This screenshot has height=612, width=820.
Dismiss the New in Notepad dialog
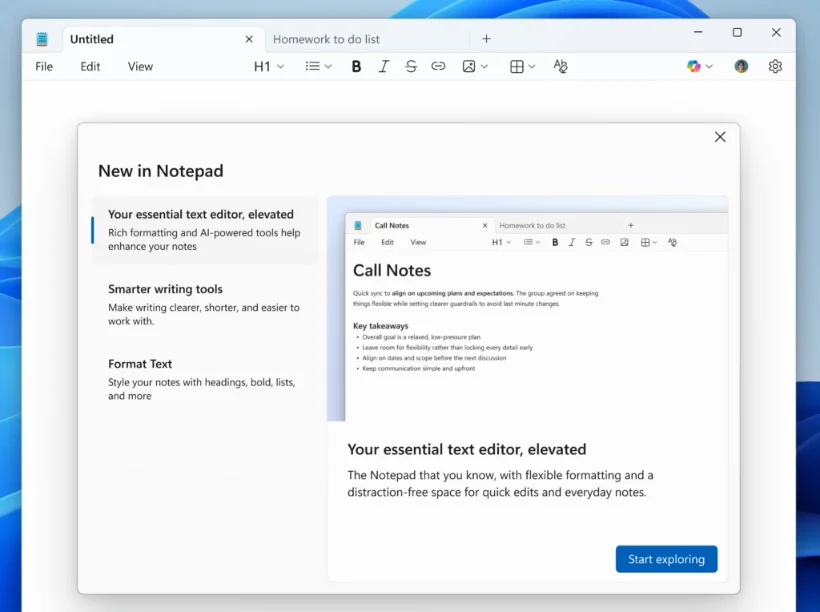720,137
